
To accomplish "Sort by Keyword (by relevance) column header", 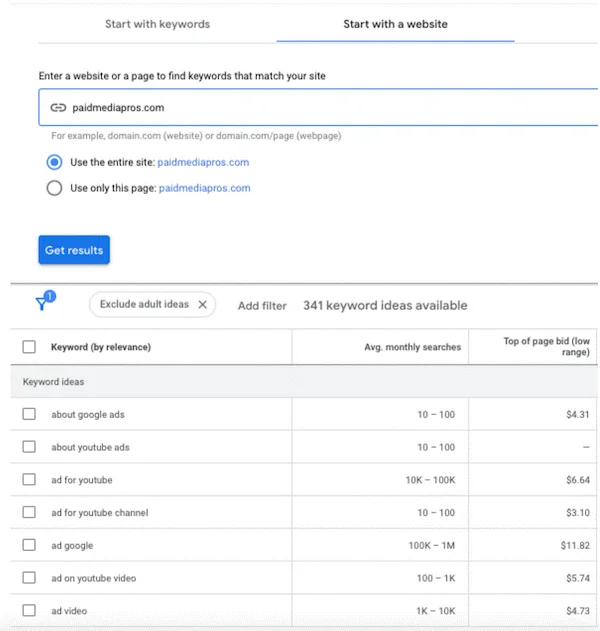I will [101, 348].
